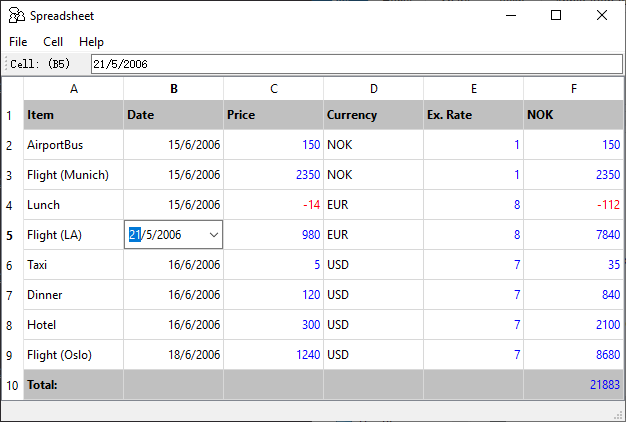Select the date 18/6/2006
This screenshot has width=626, height=422.
click(174, 355)
